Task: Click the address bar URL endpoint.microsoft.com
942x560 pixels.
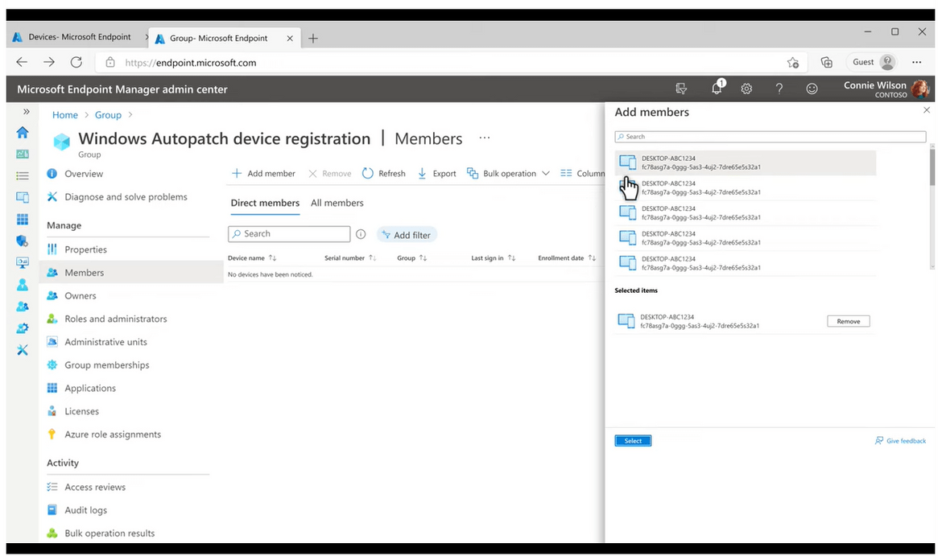Action: click(x=191, y=63)
